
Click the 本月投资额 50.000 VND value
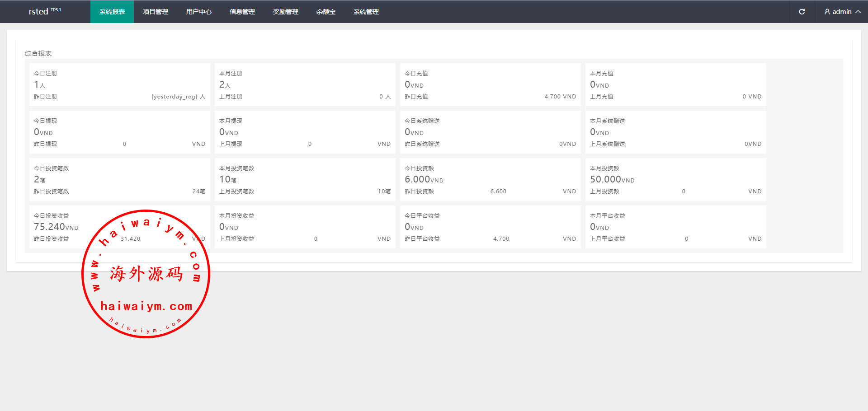(612, 179)
